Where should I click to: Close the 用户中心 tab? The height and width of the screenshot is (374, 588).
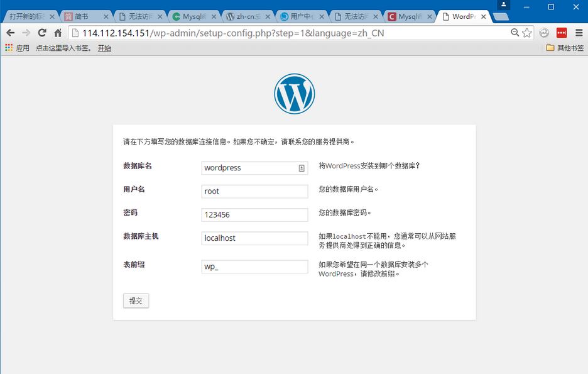click(322, 16)
